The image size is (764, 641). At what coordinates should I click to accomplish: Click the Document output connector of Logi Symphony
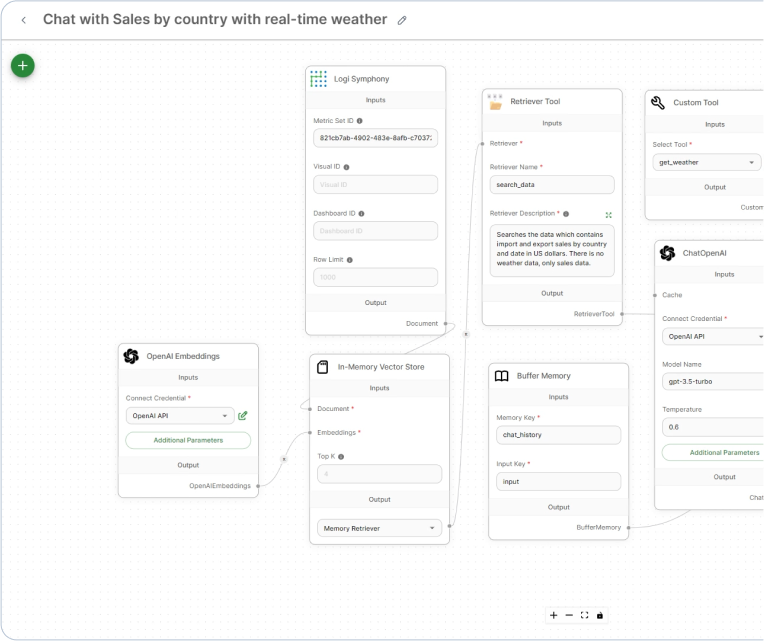[x=445, y=323]
